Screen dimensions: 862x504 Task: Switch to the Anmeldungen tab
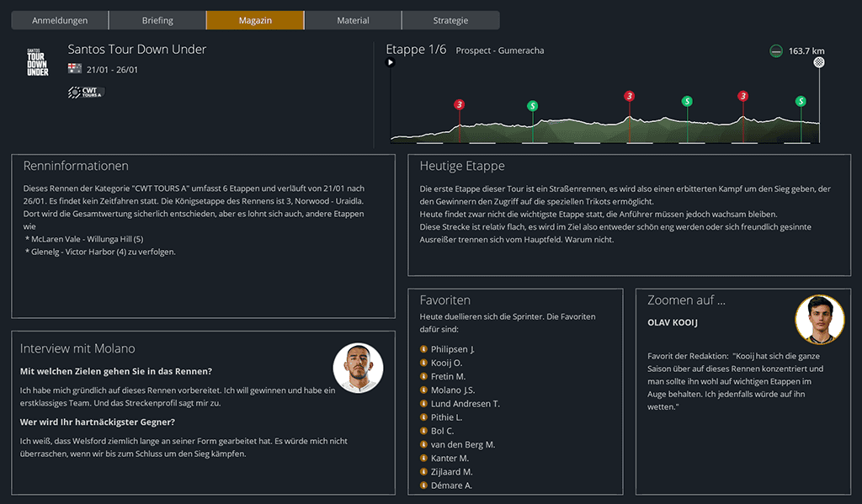tap(60, 20)
